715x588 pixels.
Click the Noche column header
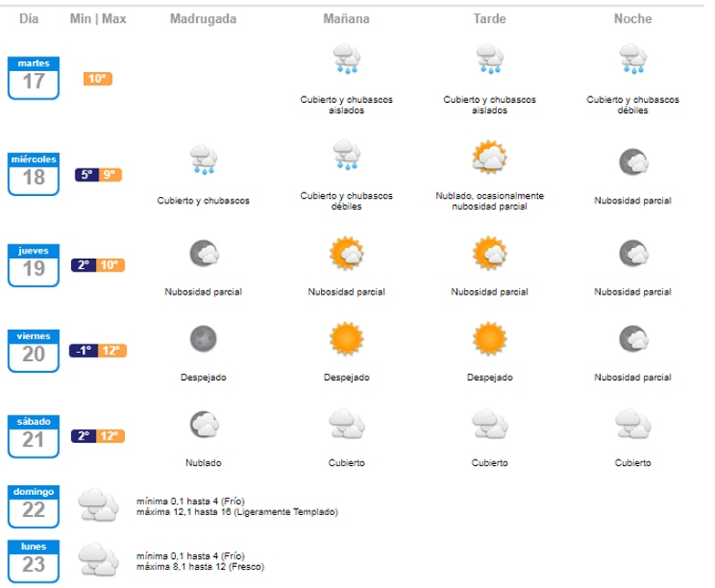[632, 19]
